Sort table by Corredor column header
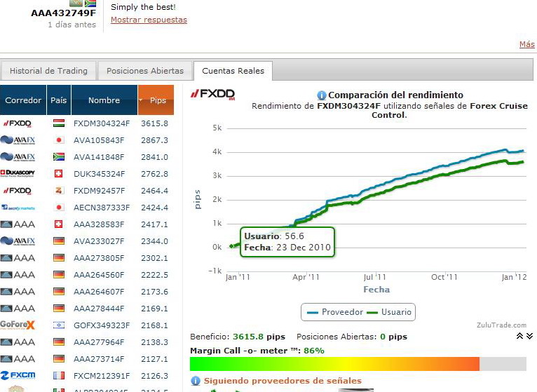 (x=23, y=100)
